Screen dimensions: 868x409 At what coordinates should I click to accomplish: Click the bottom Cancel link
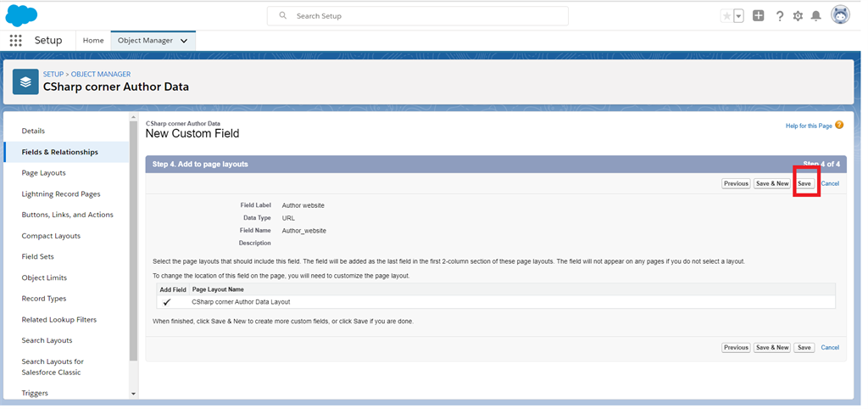830,348
